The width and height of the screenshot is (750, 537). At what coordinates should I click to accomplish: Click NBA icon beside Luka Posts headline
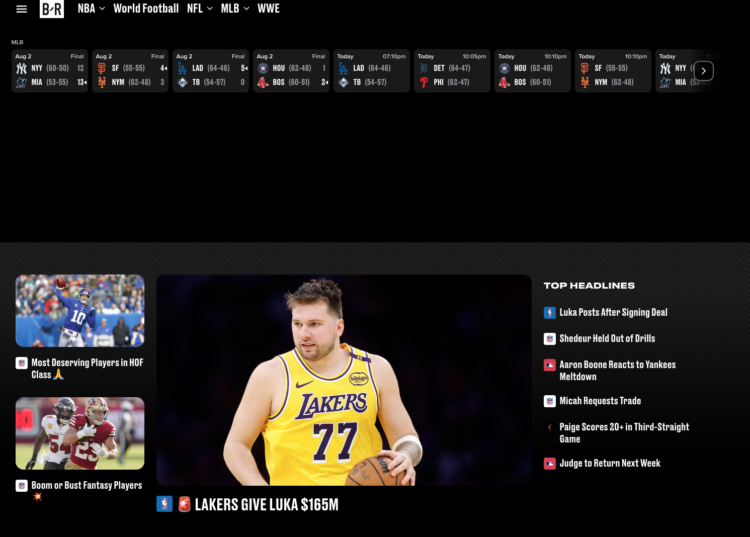pyautogui.click(x=550, y=313)
